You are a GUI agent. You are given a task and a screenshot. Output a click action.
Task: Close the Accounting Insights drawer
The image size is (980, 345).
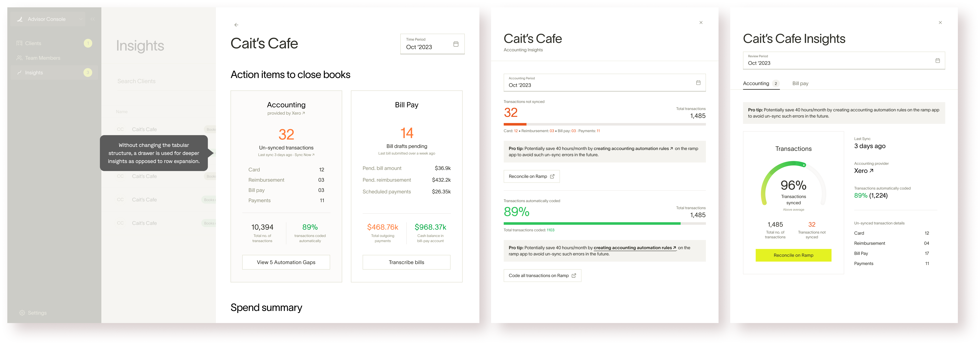[x=701, y=23]
